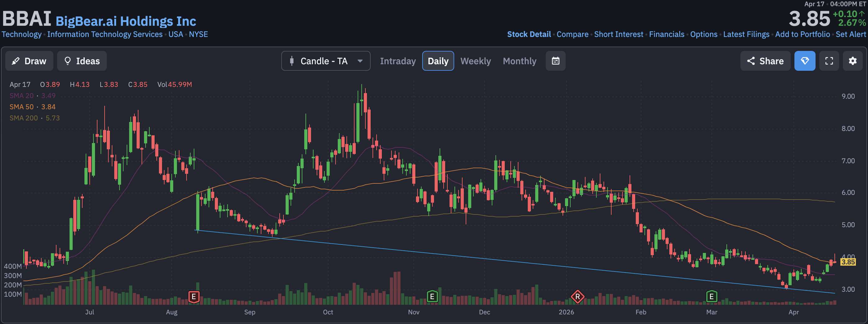Open the Technology sector link
Viewport: 868px width, 324px height.
pos(21,34)
